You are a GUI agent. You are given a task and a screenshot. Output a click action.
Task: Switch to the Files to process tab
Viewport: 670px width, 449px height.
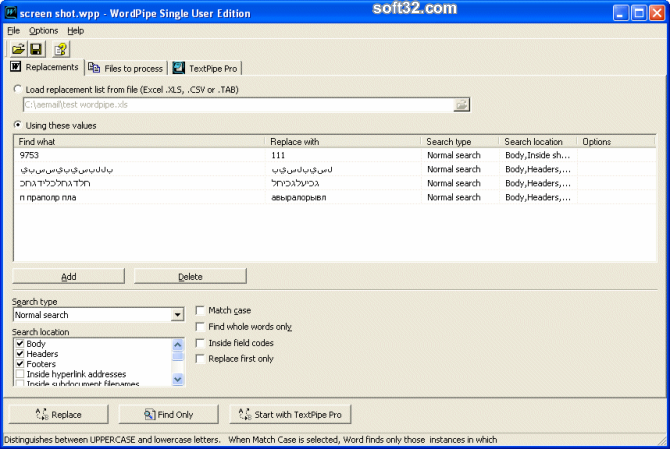(x=126, y=68)
